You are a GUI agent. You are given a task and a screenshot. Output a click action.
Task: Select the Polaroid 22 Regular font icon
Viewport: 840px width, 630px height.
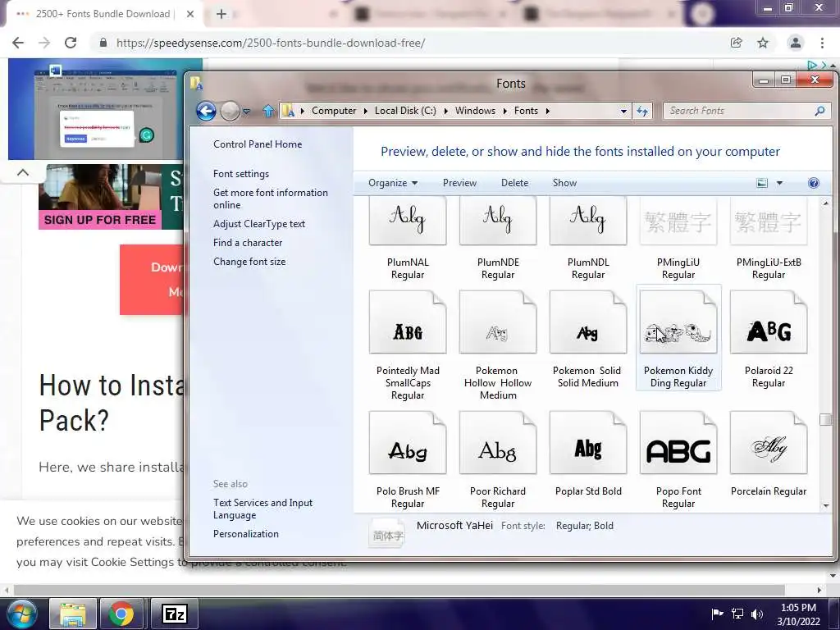pos(768,322)
